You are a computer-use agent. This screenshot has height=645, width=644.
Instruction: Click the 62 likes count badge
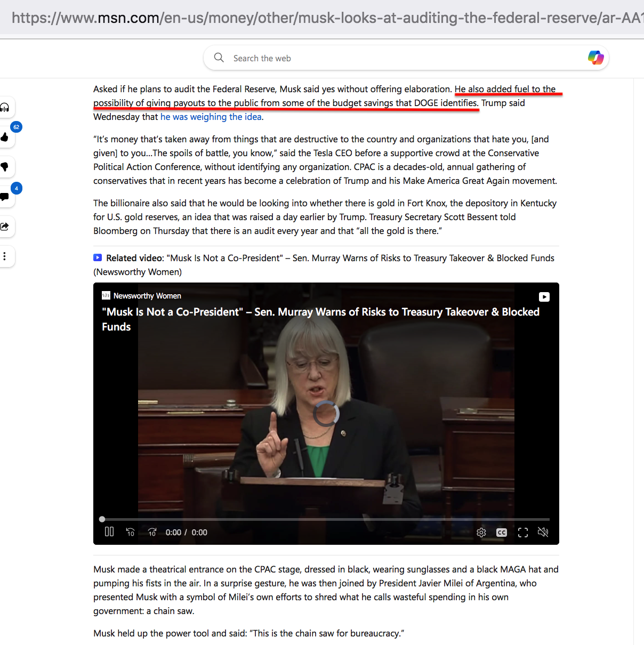tap(17, 127)
